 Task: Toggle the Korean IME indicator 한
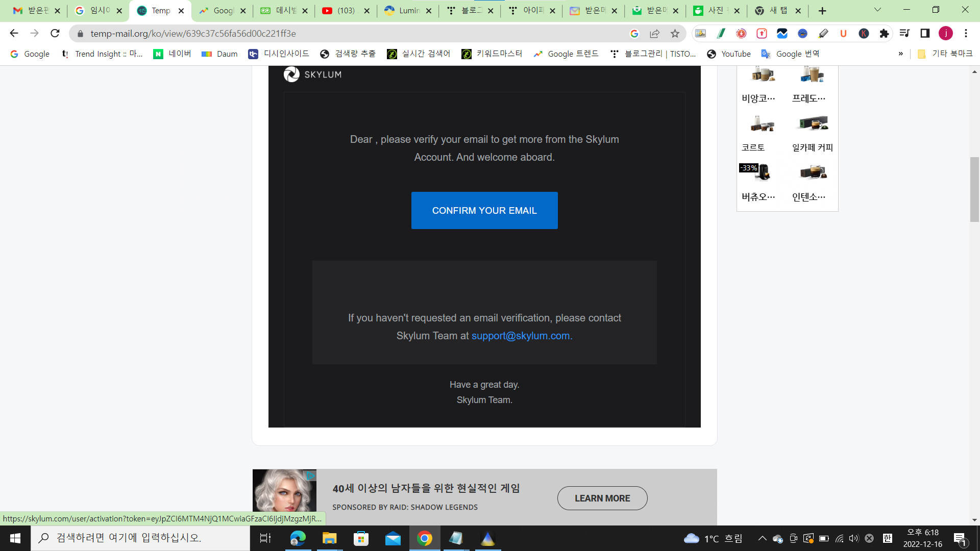tap(888, 538)
